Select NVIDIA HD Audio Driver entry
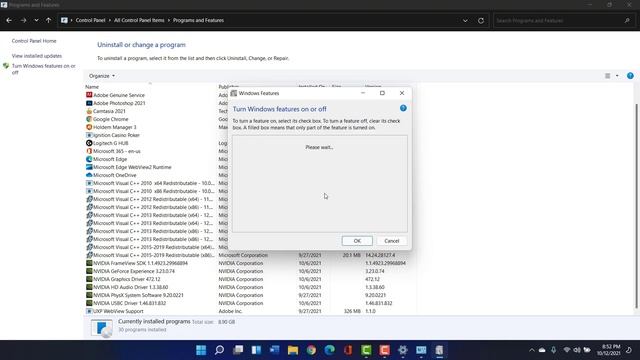Viewport: 640px width, 360px height. [x=131, y=287]
